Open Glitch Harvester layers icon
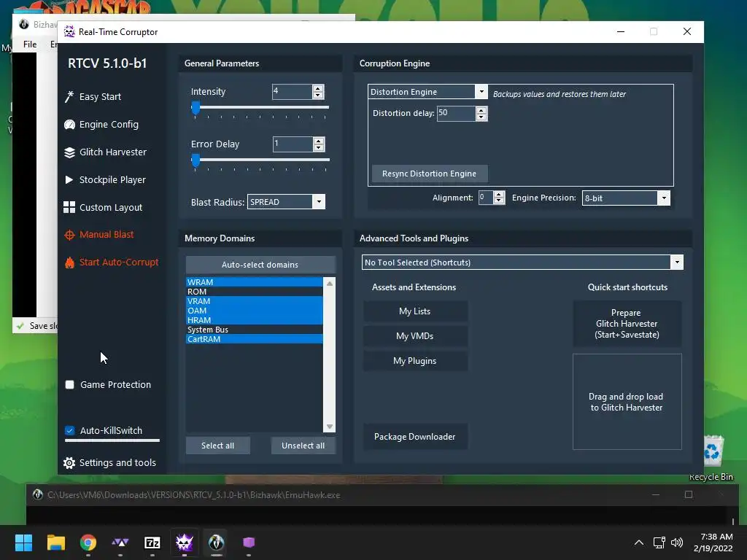 pyautogui.click(x=69, y=152)
